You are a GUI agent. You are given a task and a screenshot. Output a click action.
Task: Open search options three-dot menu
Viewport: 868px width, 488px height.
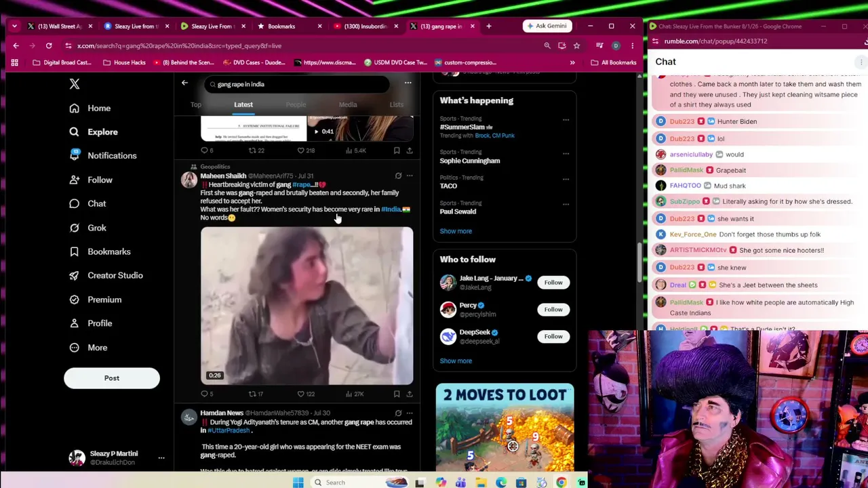tap(408, 83)
